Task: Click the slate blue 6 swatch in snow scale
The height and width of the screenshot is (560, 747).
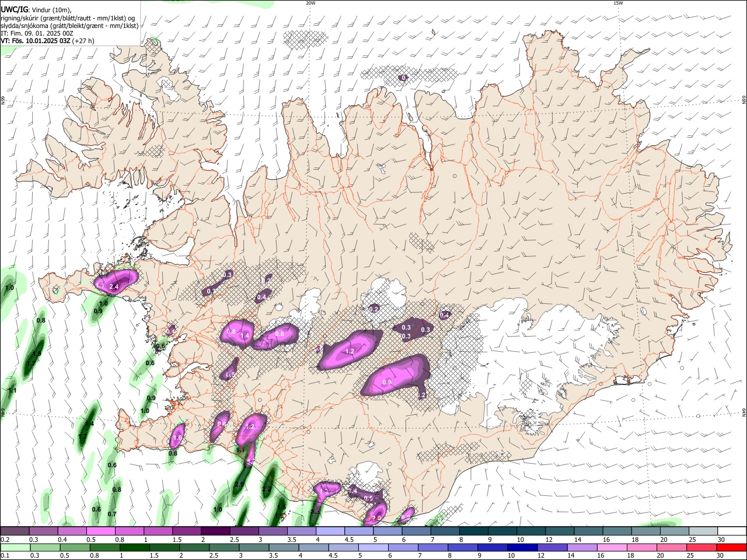Action: pos(417,531)
